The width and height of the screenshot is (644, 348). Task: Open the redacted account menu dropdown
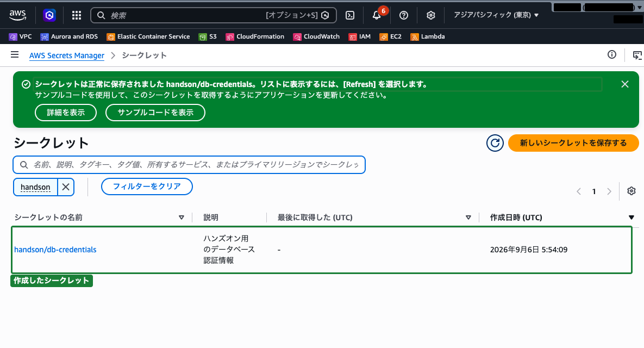pos(598,8)
